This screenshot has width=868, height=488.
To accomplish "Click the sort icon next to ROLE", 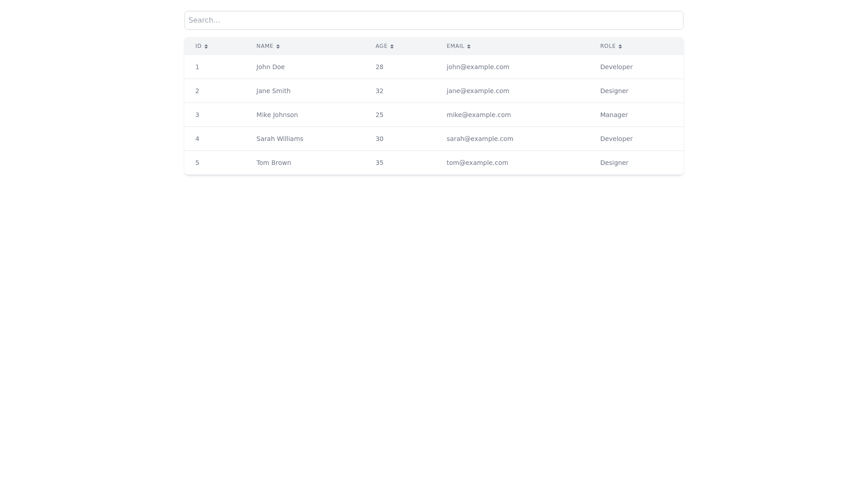I will coord(620,47).
